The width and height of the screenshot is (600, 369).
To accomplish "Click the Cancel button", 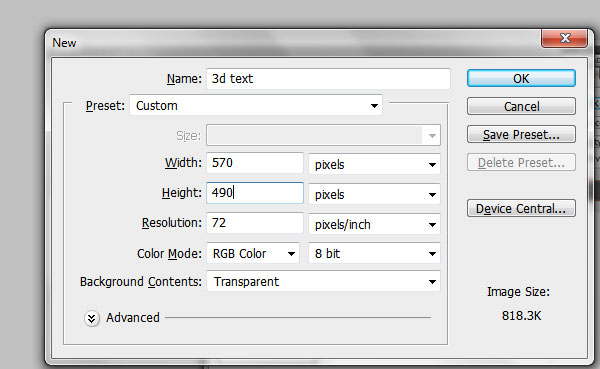I will [x=521, y=106].
